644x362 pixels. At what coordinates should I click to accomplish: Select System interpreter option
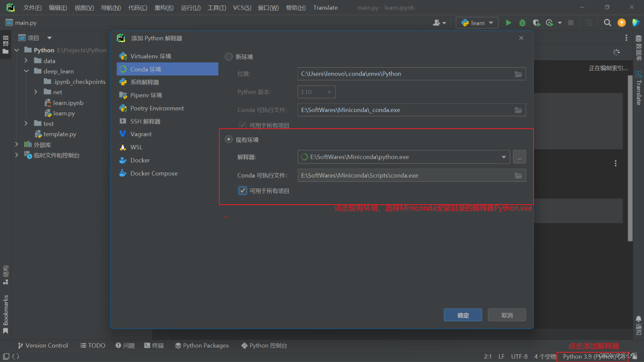167,82
